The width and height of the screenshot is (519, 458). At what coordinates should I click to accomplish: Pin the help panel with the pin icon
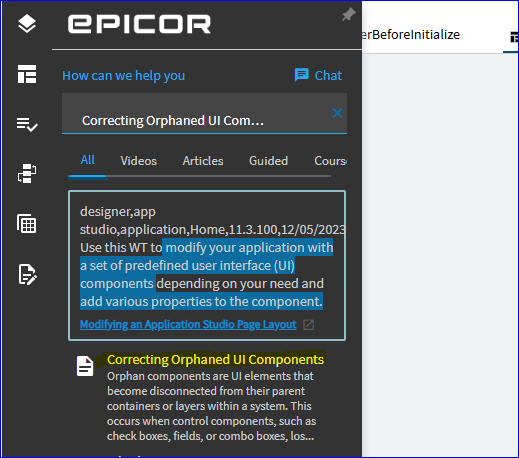click(349, 15)
